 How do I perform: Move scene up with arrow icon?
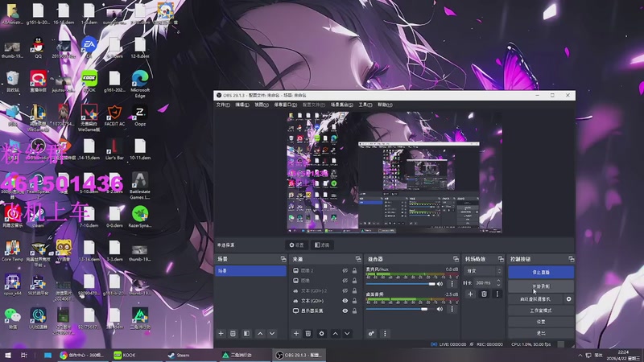pos(260,334)
